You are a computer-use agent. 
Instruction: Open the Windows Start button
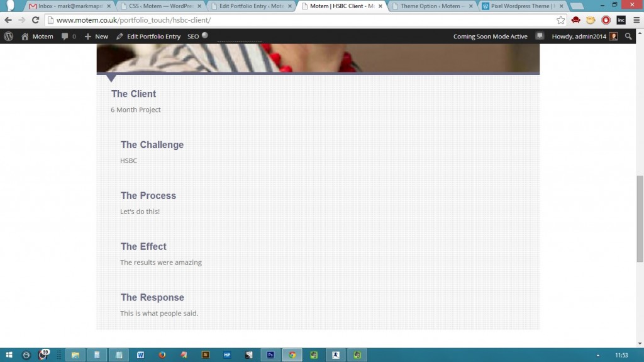tap(9, 355)
